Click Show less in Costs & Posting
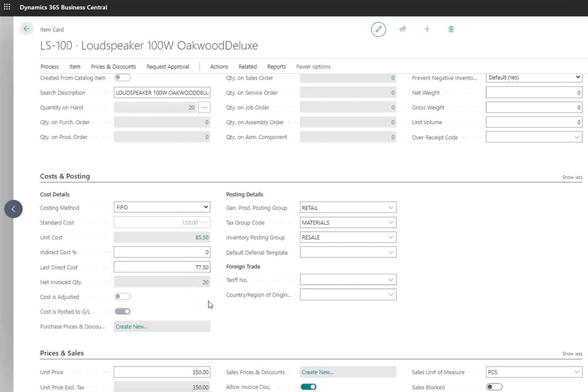588x392 pixels. click(572, 177)
